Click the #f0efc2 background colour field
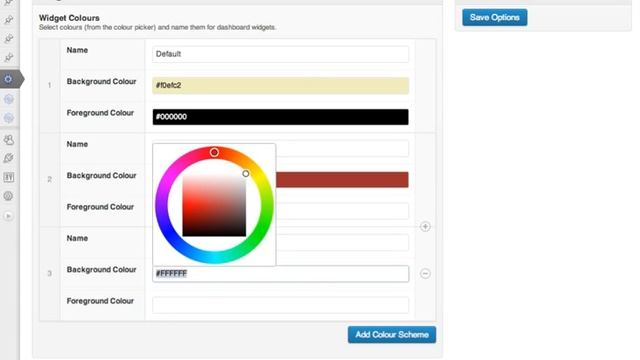640x360 pixels. [x=280, y=85]
